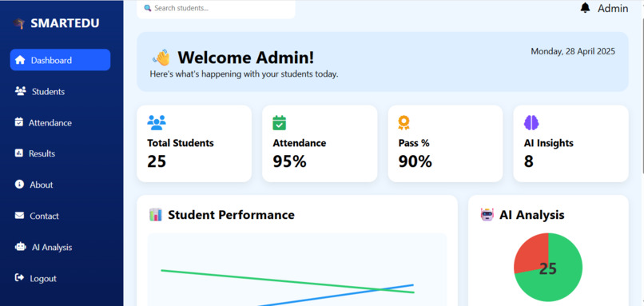The width and height of the screenshot is (644, 306).
Task: Click the exit icon beside Logout
Action: [20, 278]
